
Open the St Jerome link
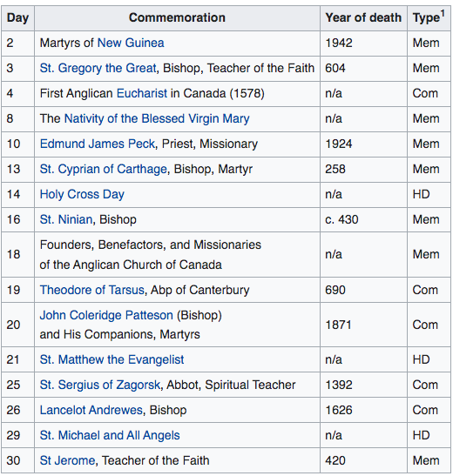(67, 460)
